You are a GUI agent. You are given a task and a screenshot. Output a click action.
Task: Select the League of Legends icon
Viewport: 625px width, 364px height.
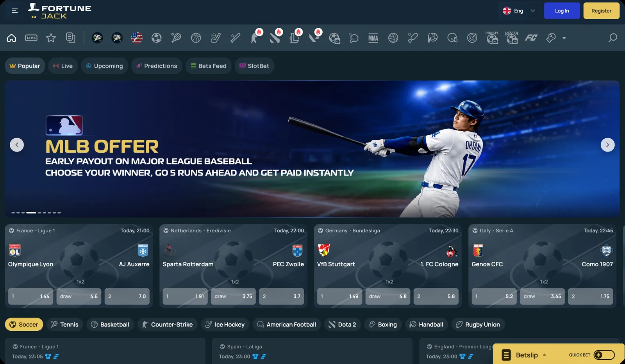pyautogui.click(x=295, y=38)
